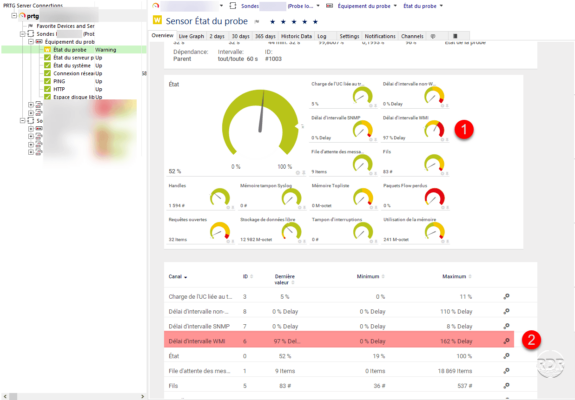Click the PRTG server logo in the tree
575x400 pixels.
coord(22,16)
